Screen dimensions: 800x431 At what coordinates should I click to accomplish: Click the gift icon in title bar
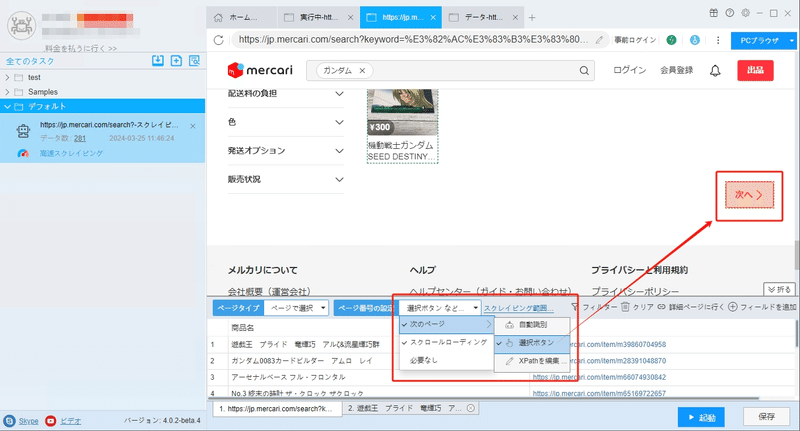point(714,13)
